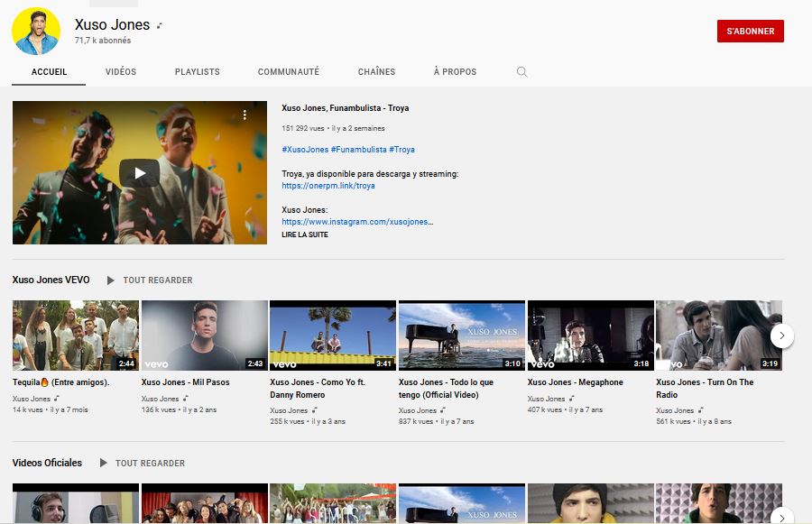Image resolution: width=812 pixels, height=524 pixels.
Task: Switch to the Accueil tab
Action: [x=50, y=72]
